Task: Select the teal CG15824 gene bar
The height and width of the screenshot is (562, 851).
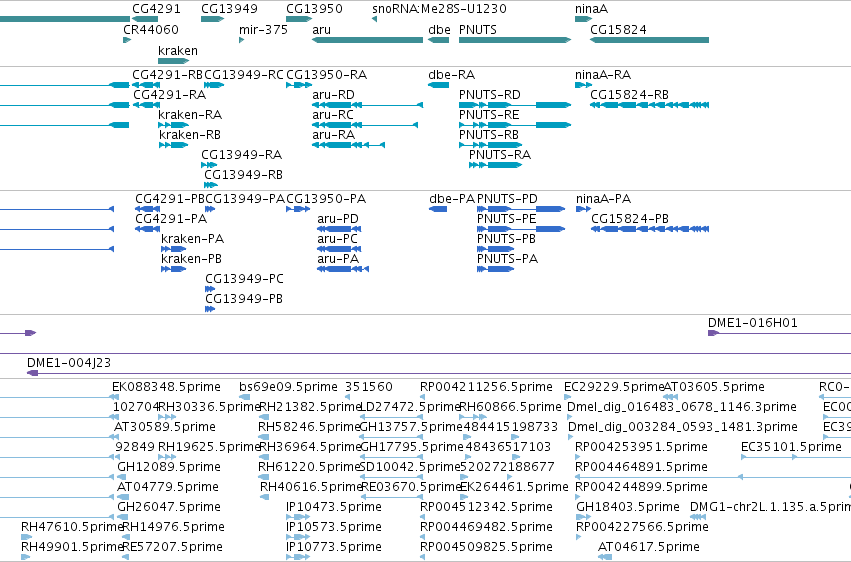Action: (x=650, y=40)
